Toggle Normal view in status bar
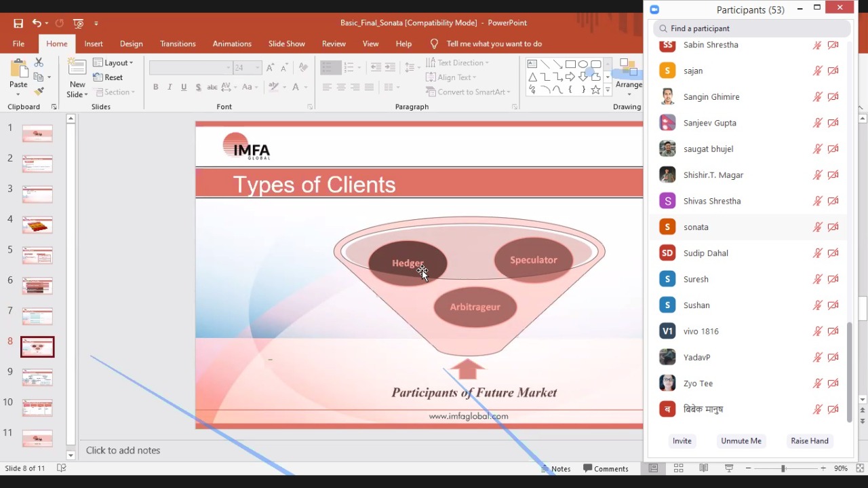 coord(653,468)
